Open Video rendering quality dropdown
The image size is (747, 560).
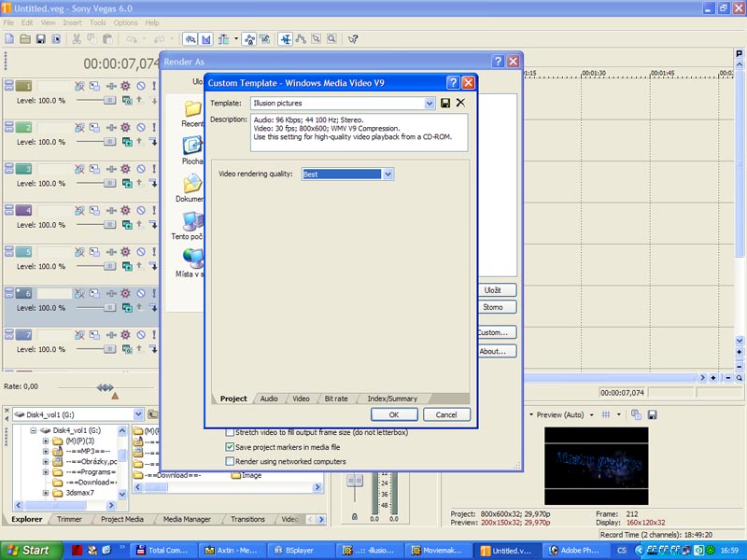coord(388,175)
